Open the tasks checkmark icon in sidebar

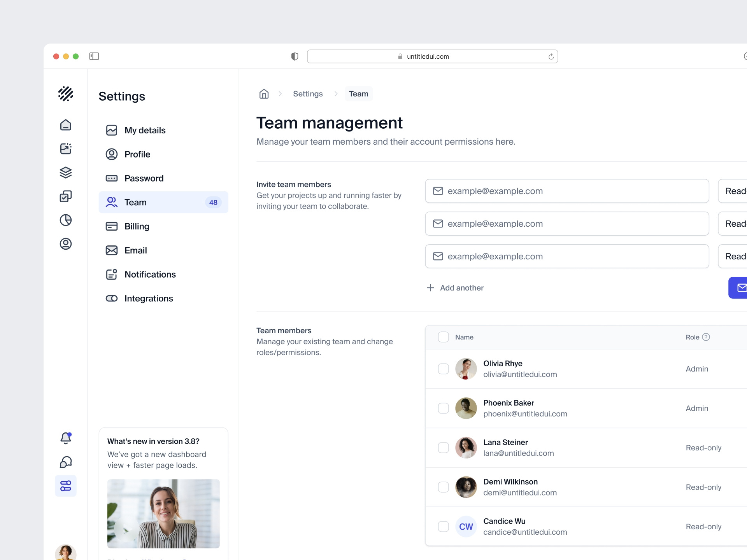pos(66,196)
